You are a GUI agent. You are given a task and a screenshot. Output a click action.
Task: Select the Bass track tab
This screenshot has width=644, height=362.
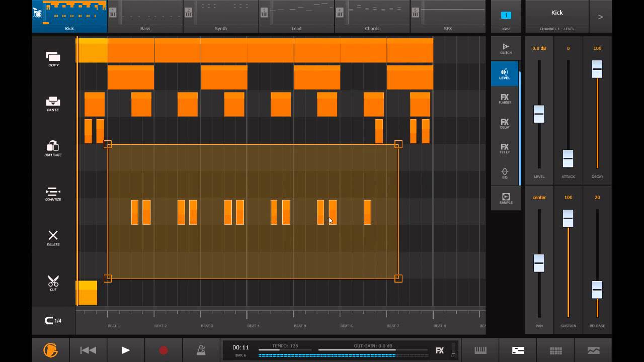pyautogui.click(x=145, y=17)
